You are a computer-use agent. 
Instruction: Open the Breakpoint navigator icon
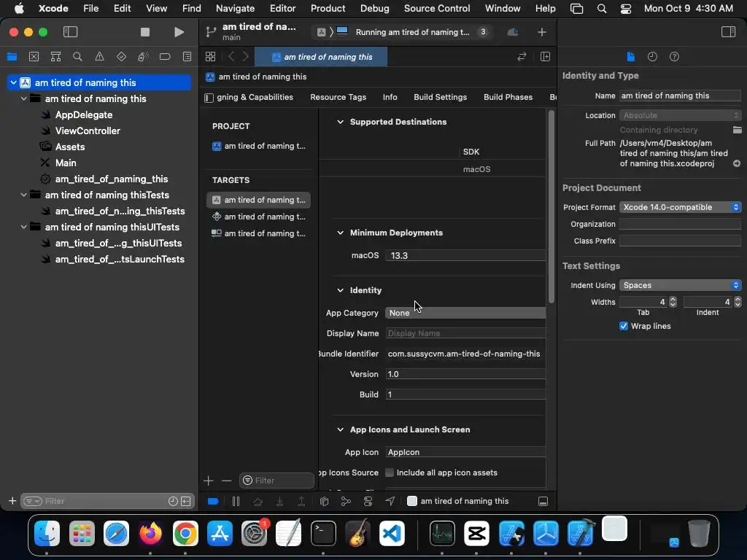(165, 57)
